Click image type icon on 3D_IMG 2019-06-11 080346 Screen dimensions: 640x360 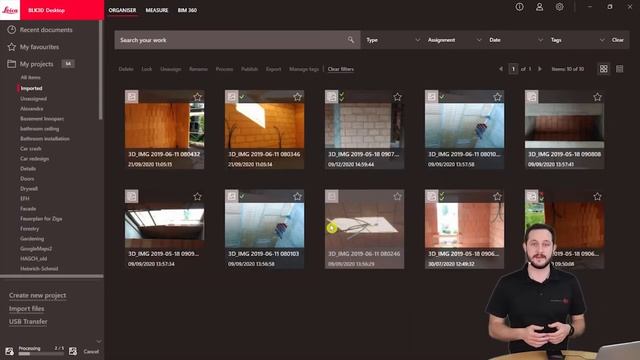231,97
